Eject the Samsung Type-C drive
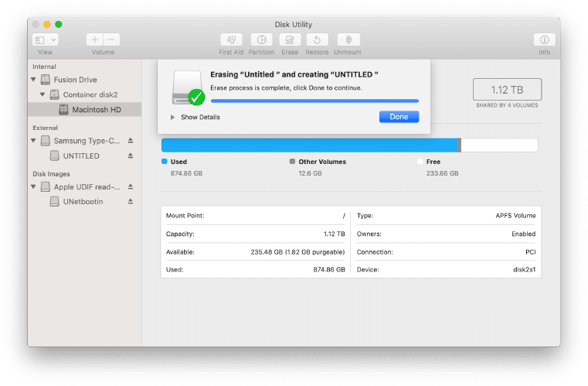Viewport: 588px width, 386px height. coord(131,141)
